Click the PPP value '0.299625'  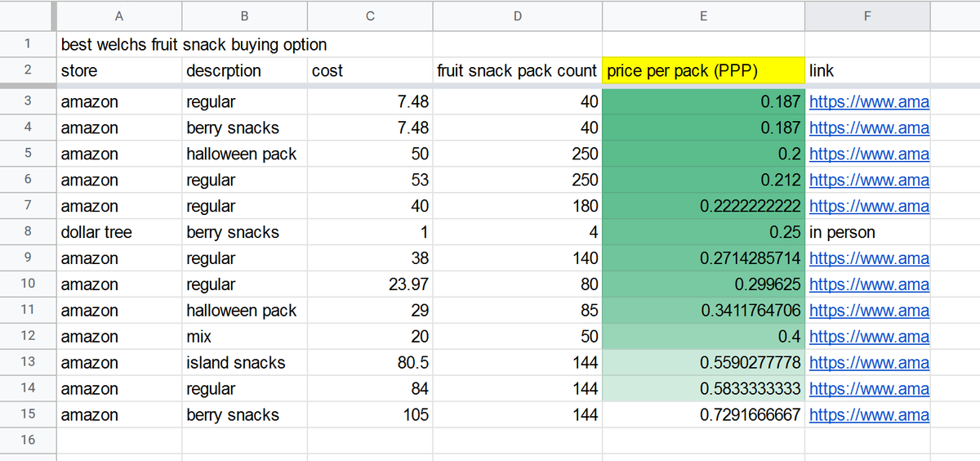point(703,284)
